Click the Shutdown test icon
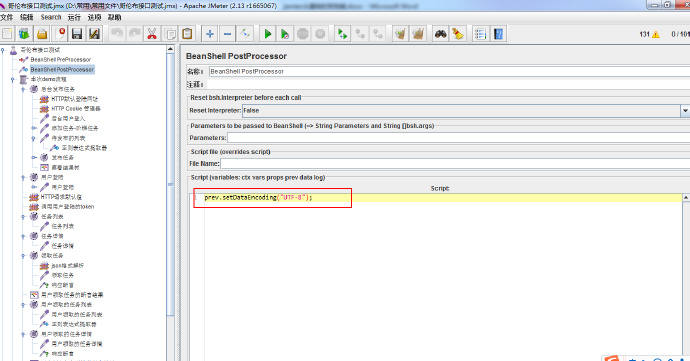 click(320, 34)
